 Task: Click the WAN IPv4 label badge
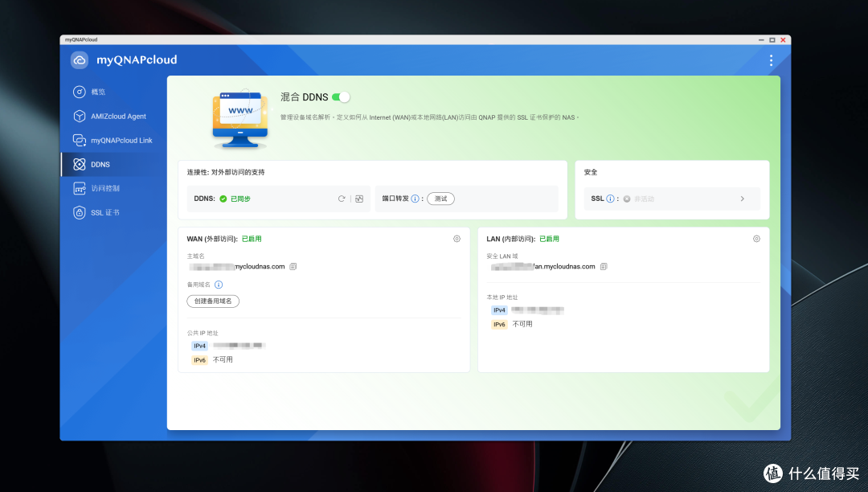(x=200, y=346)
